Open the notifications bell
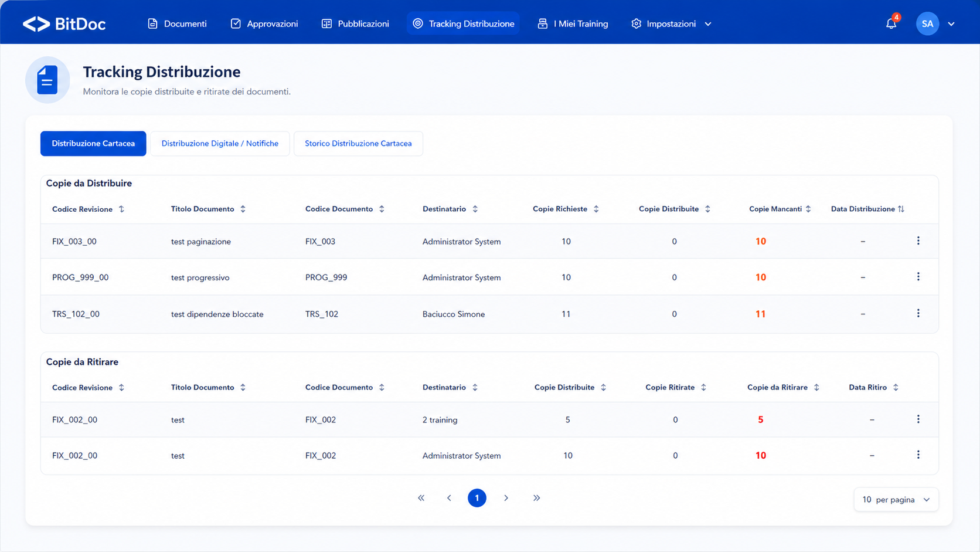This screenshot has width=980, height=552. click(x=891, y=23)
